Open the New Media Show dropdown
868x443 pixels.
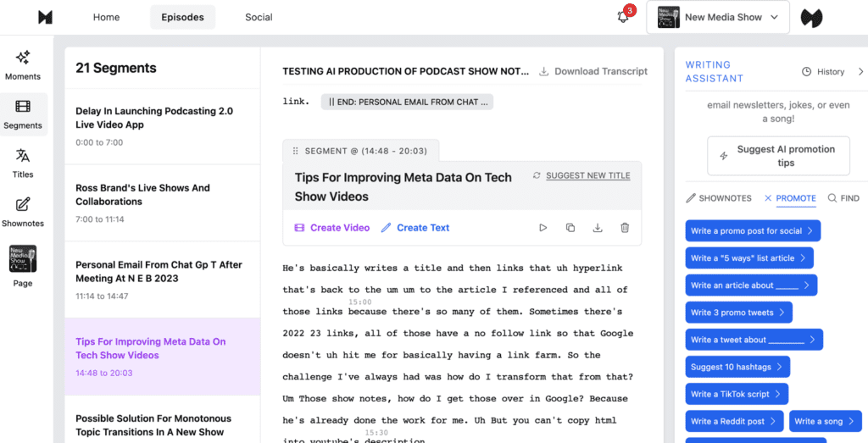coord(718,17)
